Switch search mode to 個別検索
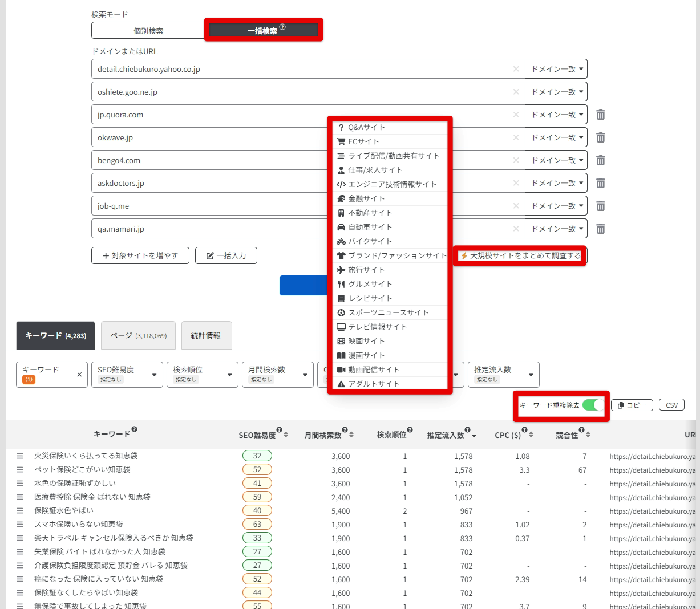This screenshot has height=609, width=700. point(148,31)
